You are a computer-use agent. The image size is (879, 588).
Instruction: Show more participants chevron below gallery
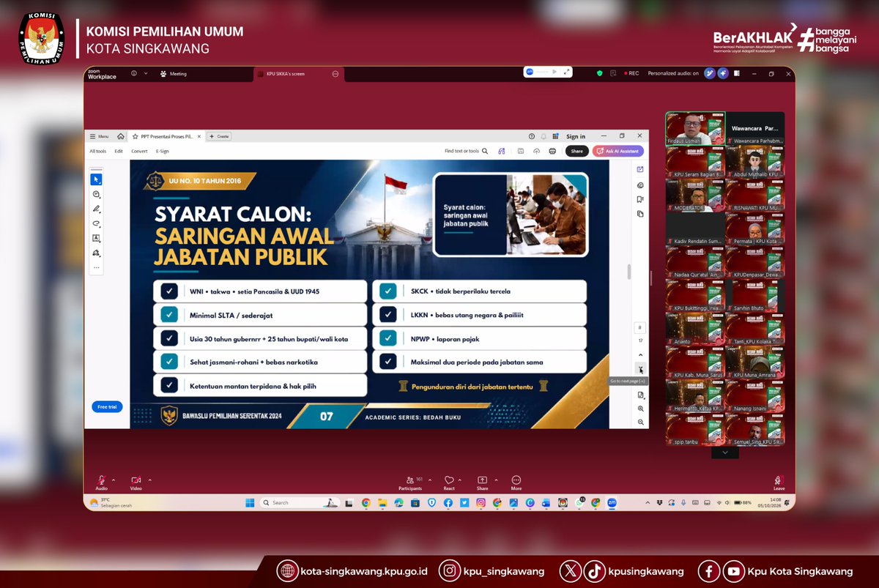coord(725,453)
